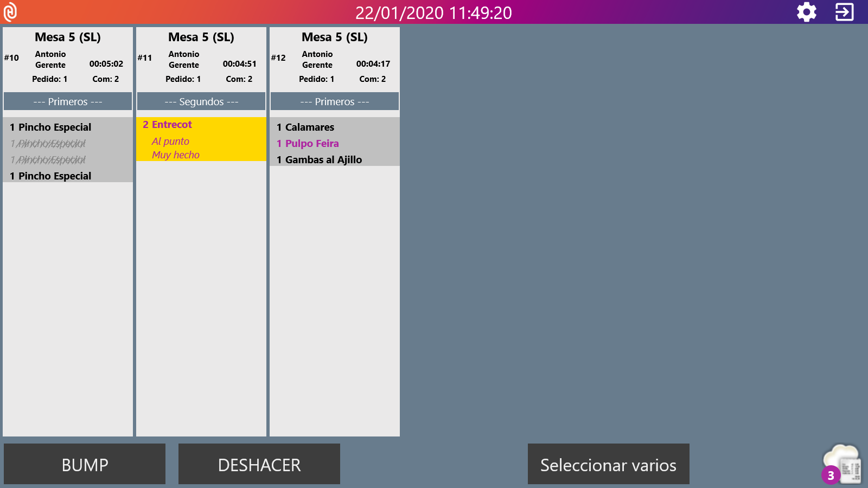This screenshot has height=488, width=868.
Task: Click the Segundos course header
Action: tap(201, 101)
